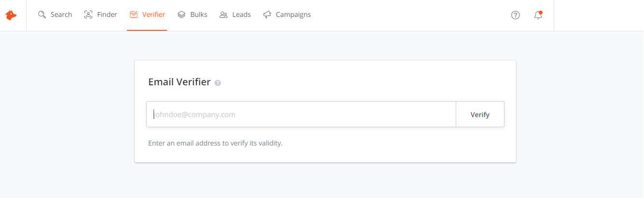Open the notifications bell

point(538,15)
